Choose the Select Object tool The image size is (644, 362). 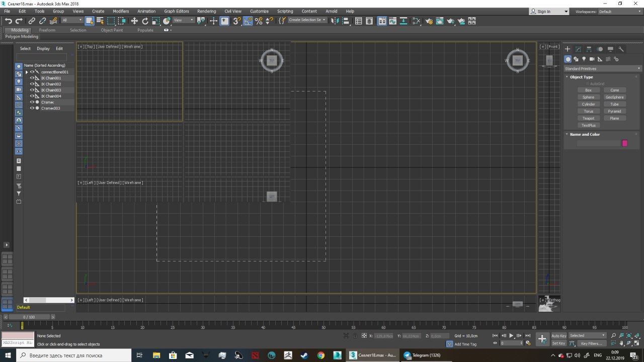pyautogui.click(x=90, y=21)
